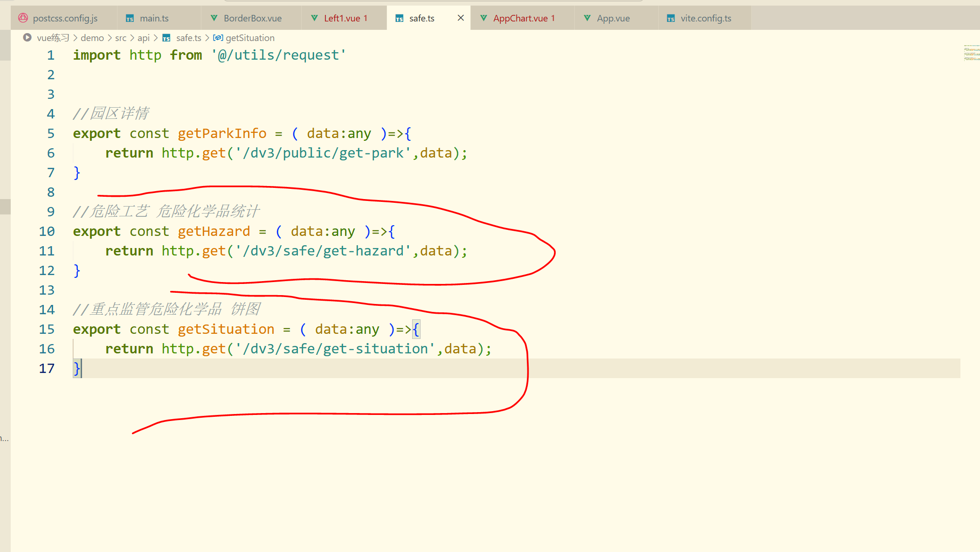Click line number 10 in gutter
This screenshot has width=980, height=552.
coord(47,231)
